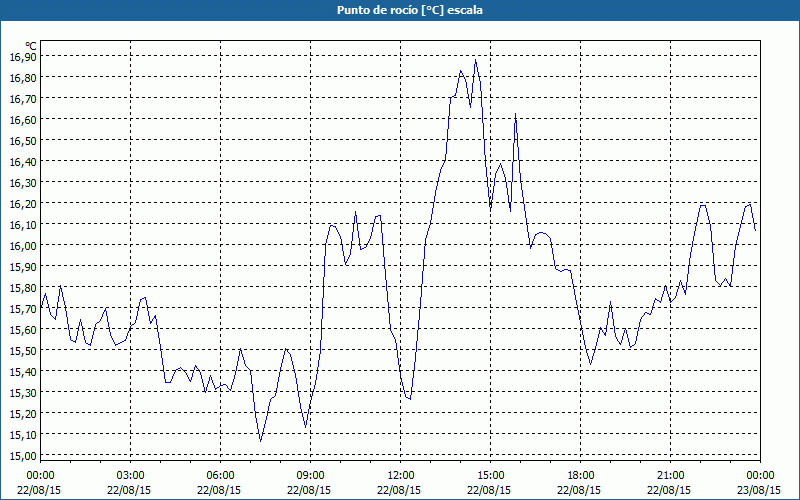Screen dimensions: 800x500
Task: Select the 15,90 y-axis label
Action: (x=23, y=266)
